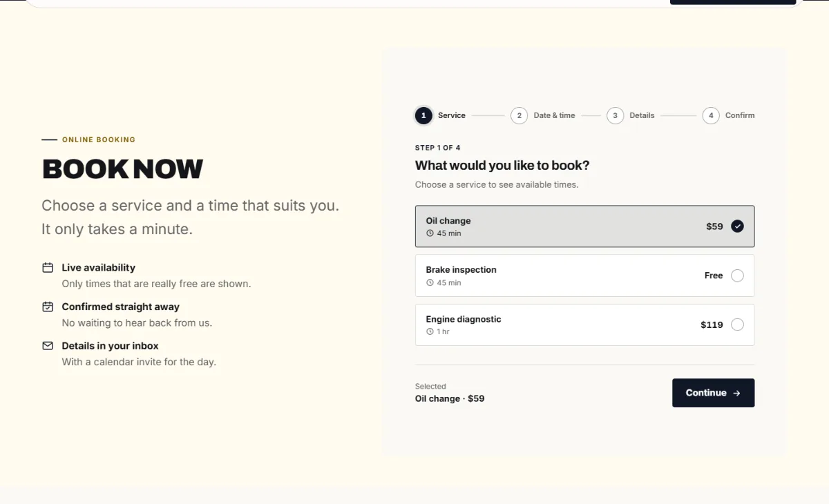This screenshot has height=504, width=829.
Task: Click the 'Confirmed straight away' text
Action: click(x=120, y=307)
